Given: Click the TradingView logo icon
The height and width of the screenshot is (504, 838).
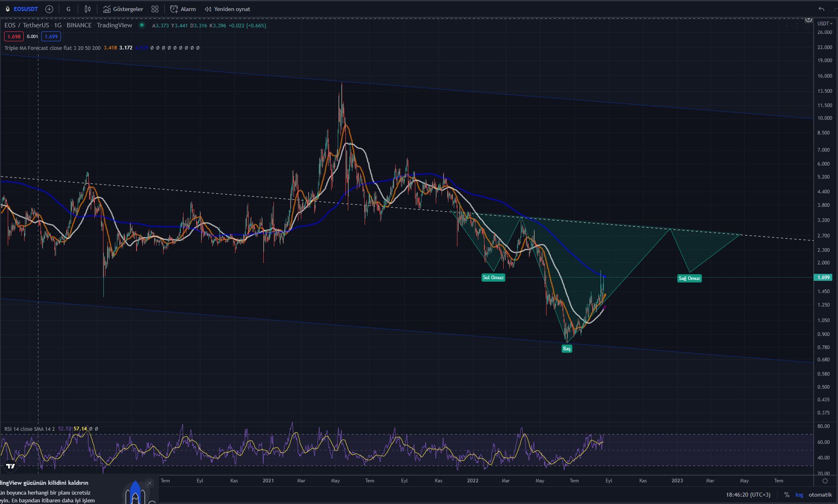Looking at the screenshot, I should pyautogui.click(x=11, y=466).
